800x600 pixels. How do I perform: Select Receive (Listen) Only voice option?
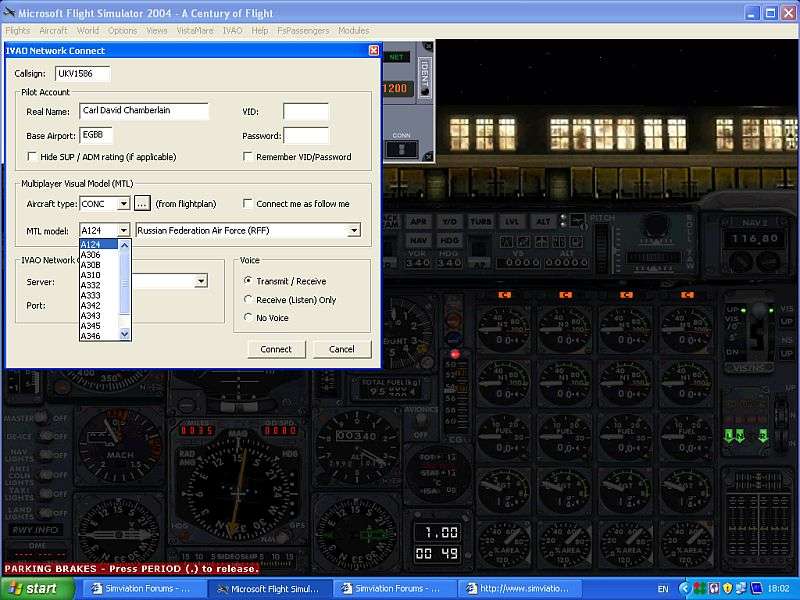tap(248, 299)
